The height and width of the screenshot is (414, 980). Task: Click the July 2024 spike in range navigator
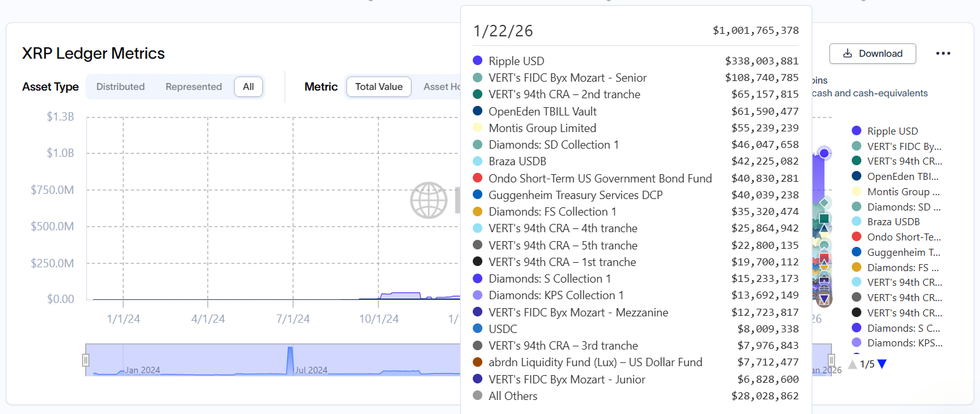tap(290, 357)
